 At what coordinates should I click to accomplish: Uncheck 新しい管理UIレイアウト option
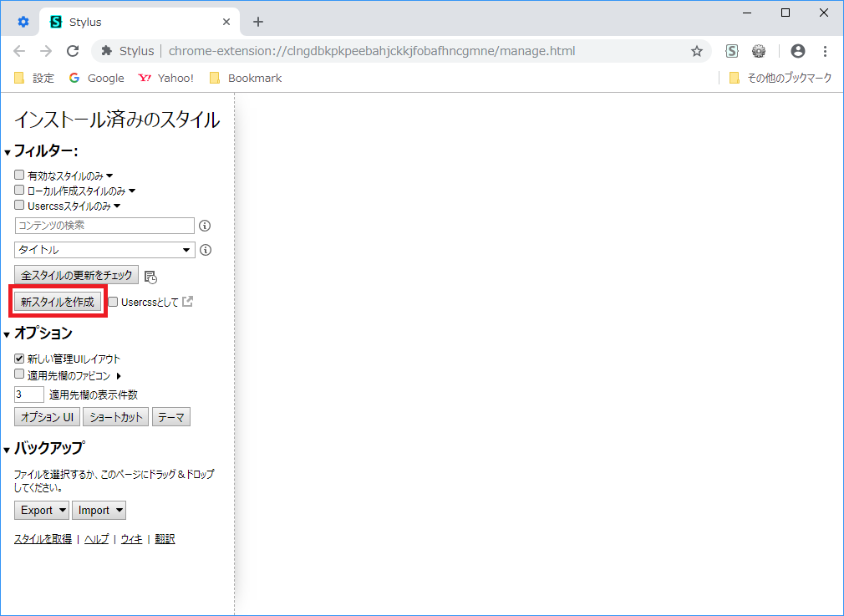19,359
